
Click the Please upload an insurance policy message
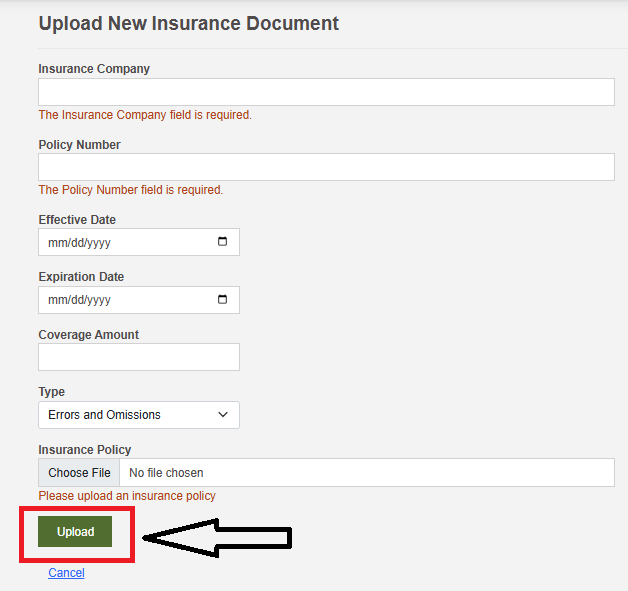pyautogui.click(x=127, y=496)
